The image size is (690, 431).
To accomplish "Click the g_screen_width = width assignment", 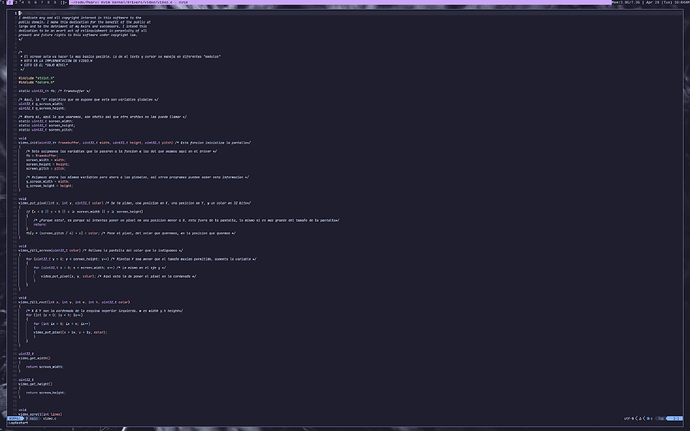I will pyautogui.click(x=48, y=181).
